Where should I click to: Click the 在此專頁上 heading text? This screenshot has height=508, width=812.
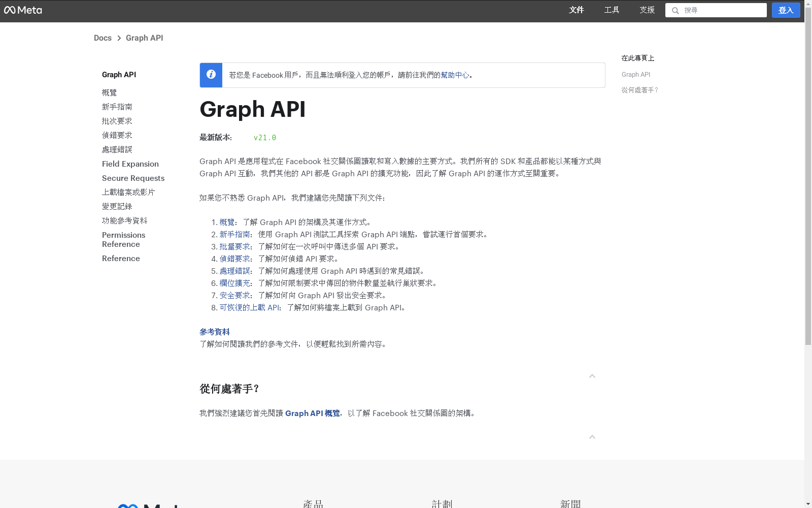click(638, 58)
